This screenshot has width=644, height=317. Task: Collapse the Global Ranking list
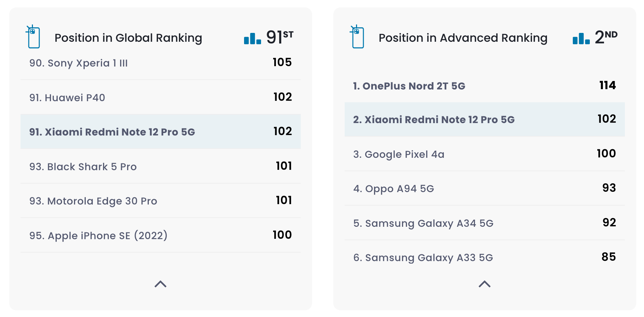[160, 284]
